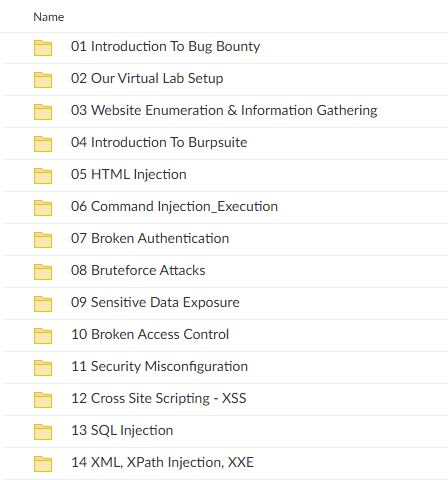Open 06 Command Injection_Execution folder name
The height and width of the screenshot is (480, 448).
tap(174, 207)
